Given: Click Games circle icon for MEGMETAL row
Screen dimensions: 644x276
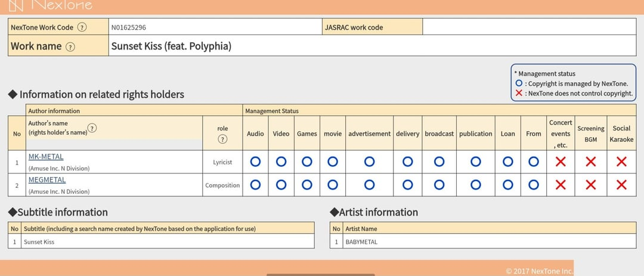Looking at the screenshot, I should [306, 185].
